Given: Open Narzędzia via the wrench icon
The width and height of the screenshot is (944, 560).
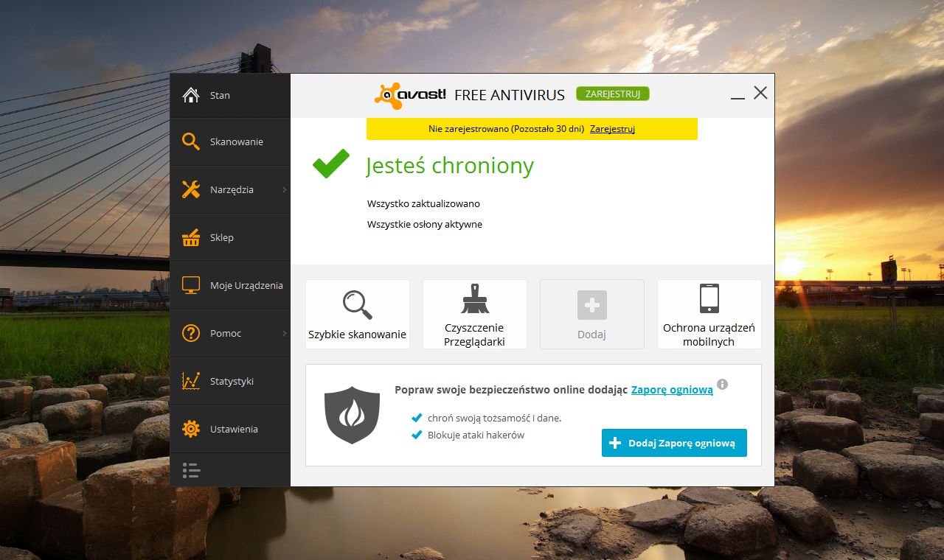Looking at the screenshot, I should 191,189.
